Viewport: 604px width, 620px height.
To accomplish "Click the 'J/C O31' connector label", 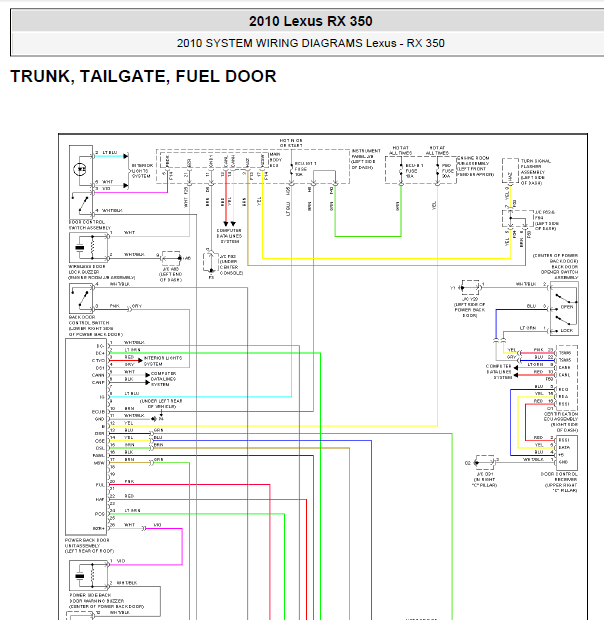I will (484, 474).
